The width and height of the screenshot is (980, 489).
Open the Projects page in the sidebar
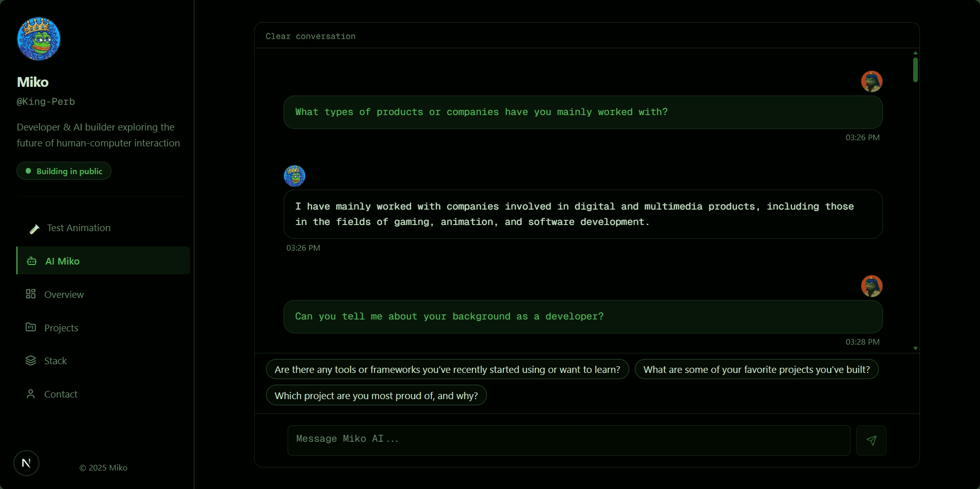click(x=61, y=328)
